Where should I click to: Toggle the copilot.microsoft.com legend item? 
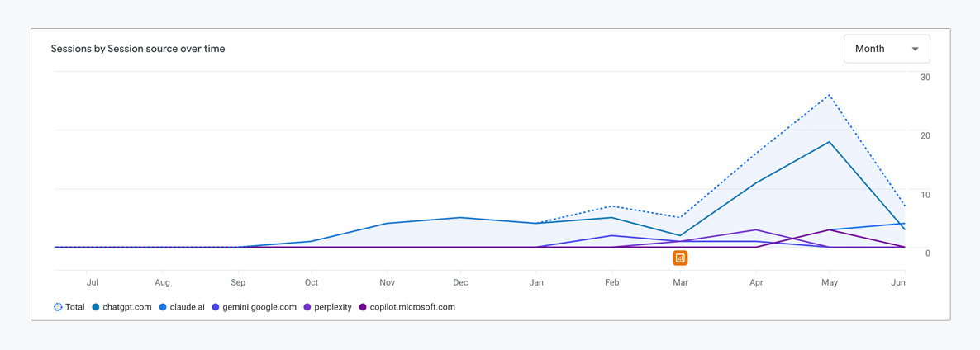(x=407, y=307)
